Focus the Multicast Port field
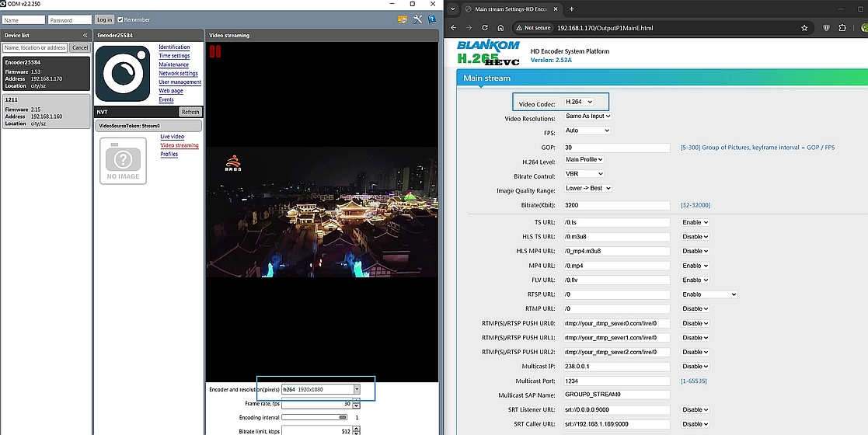 tap(617, 381)
